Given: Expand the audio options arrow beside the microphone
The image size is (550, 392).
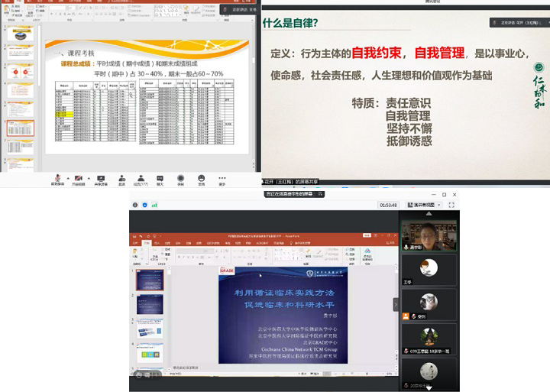Looking at the screenshot, I should tap(67, 176).
